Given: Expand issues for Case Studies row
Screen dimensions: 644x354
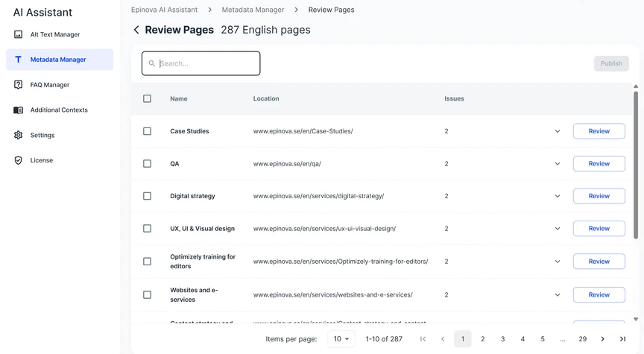Looking at the screenshot, I should (558, 131).
